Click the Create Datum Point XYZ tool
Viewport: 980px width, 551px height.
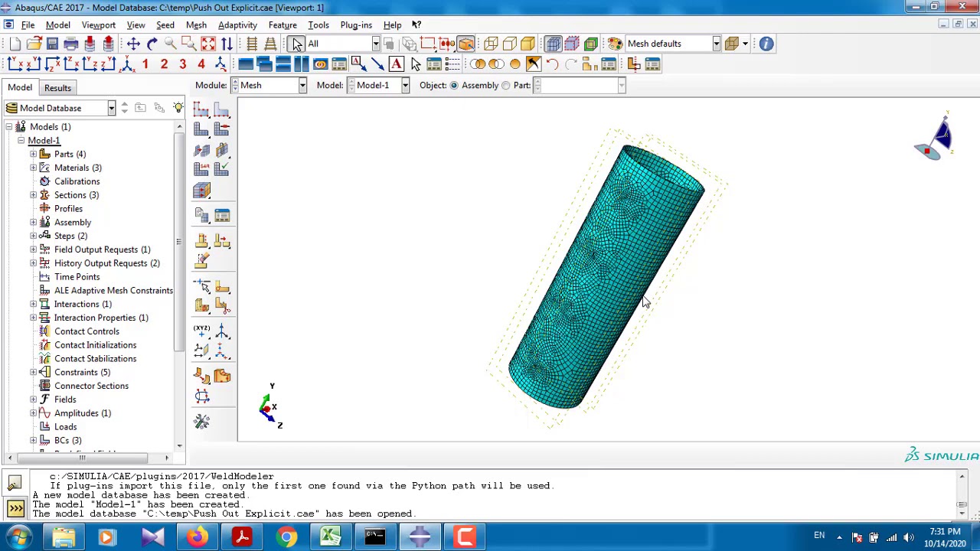click(x=201, y=331)
